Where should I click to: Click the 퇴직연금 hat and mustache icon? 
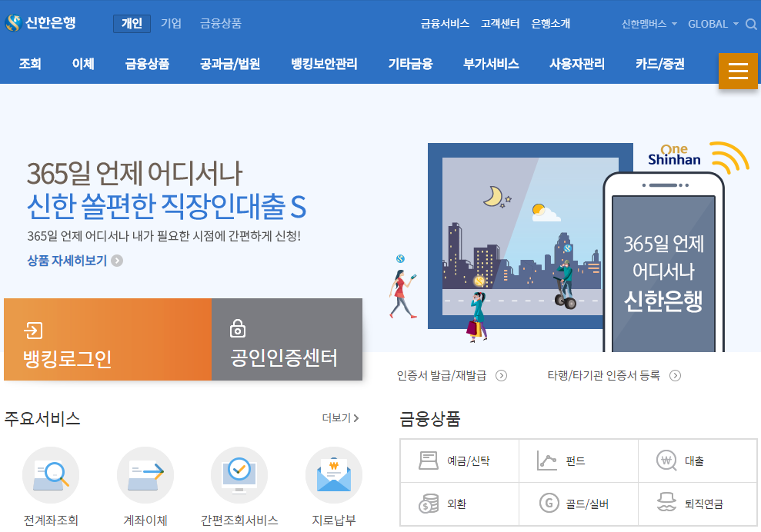(666, 503)
